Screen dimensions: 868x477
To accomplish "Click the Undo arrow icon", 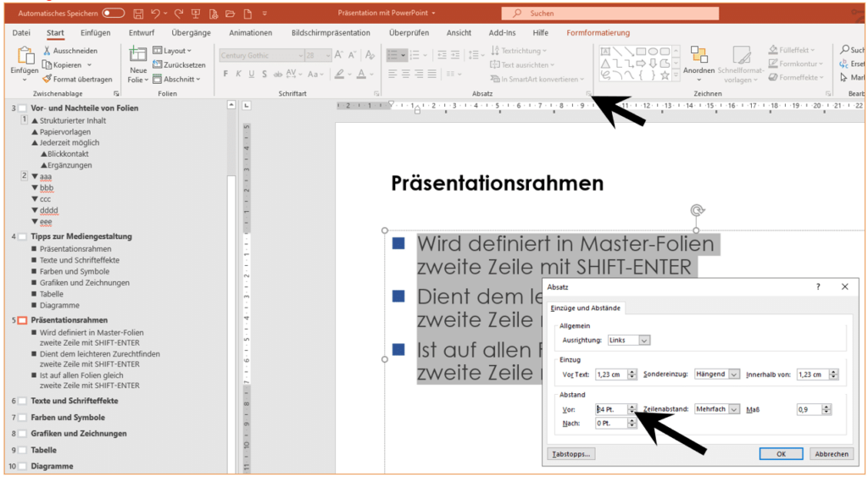I will [156, 14].
